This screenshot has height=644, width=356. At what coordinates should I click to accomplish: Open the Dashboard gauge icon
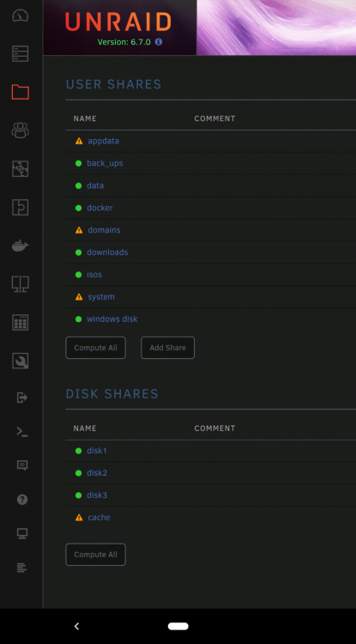point(20,15)
